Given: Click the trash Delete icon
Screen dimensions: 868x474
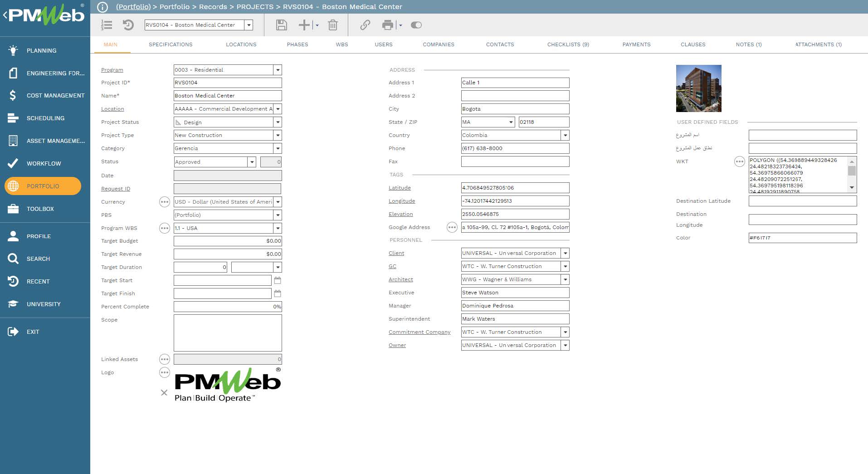Looking at the screenshot, I should pyautogui.click(x=332, y=25).
